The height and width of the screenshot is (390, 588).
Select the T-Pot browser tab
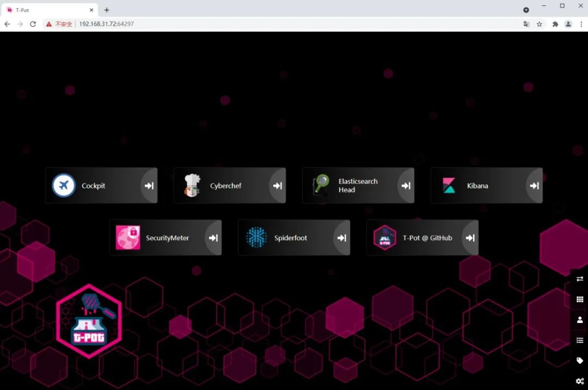50,10
